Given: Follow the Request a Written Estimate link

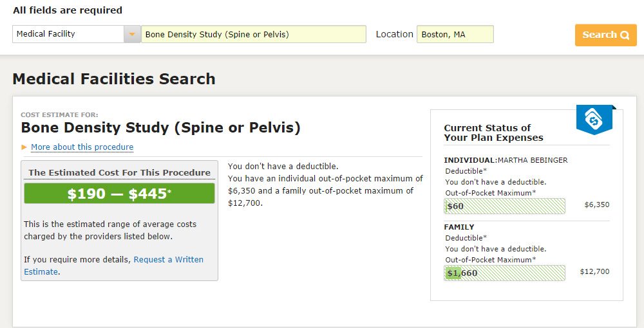Looking at the screenshot, I should pyautogui.click(x=168, y=260).
